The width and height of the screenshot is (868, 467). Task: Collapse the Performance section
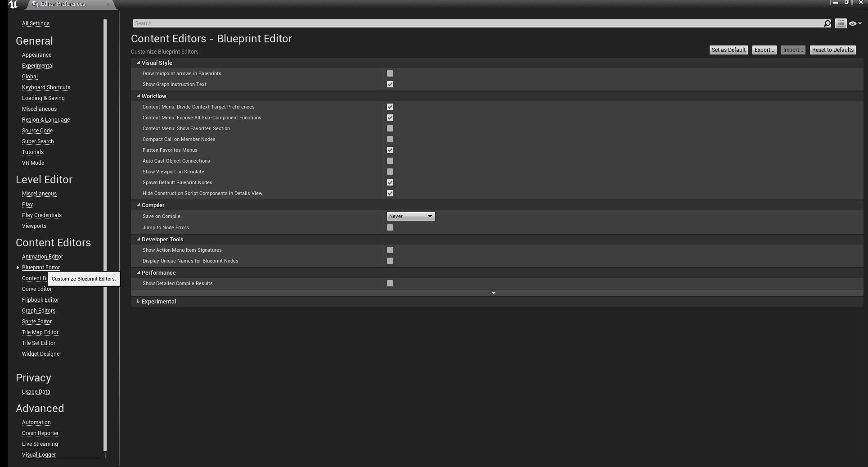[x=138, y=273]
